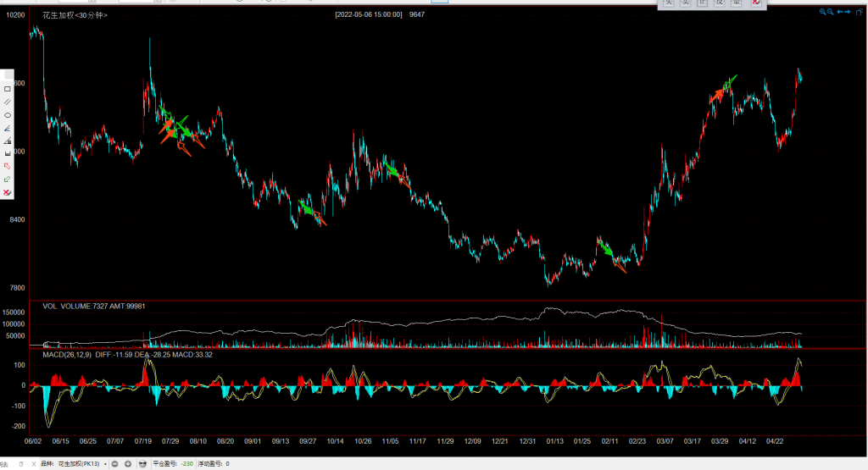Image resolution: width=868 pixels, height=470 pixels.
Task: Zoom out chart with magnifier minus icon
Action: pos(831,12)
